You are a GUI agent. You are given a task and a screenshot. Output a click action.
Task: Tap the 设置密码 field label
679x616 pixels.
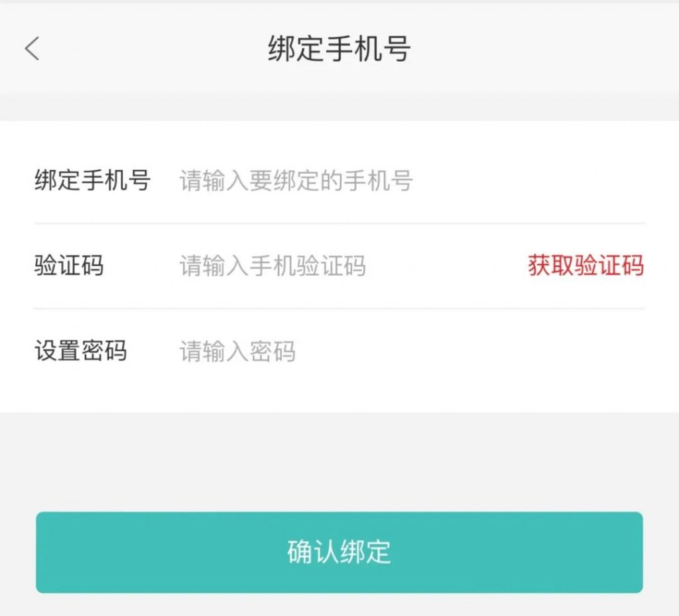(x=80, y=351)
